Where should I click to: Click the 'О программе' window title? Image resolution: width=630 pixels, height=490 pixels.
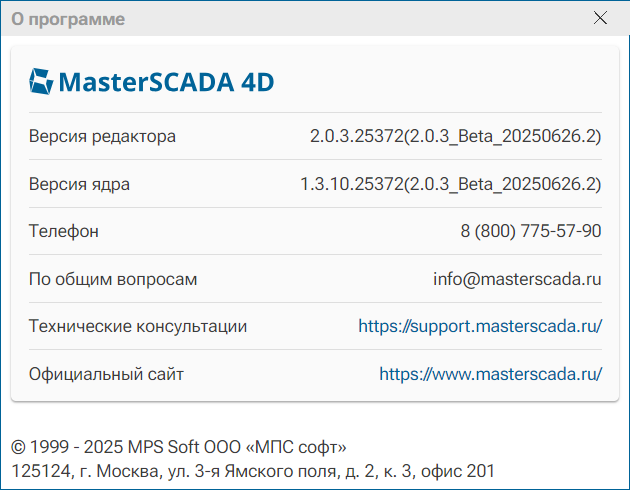click(x=68, y=19)
